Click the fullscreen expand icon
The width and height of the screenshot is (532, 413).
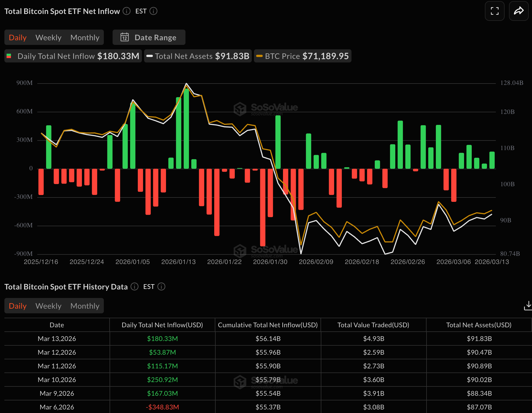[x=494, y=11]
